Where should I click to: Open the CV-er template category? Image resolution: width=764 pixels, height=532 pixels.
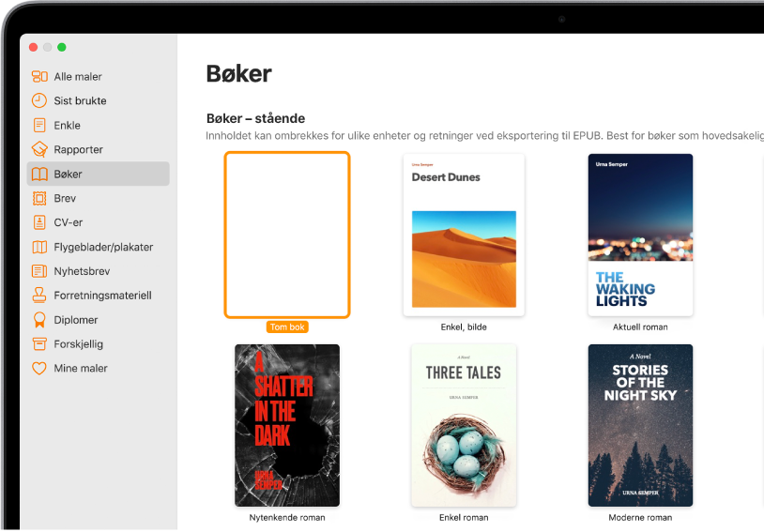tap(69, 222)
